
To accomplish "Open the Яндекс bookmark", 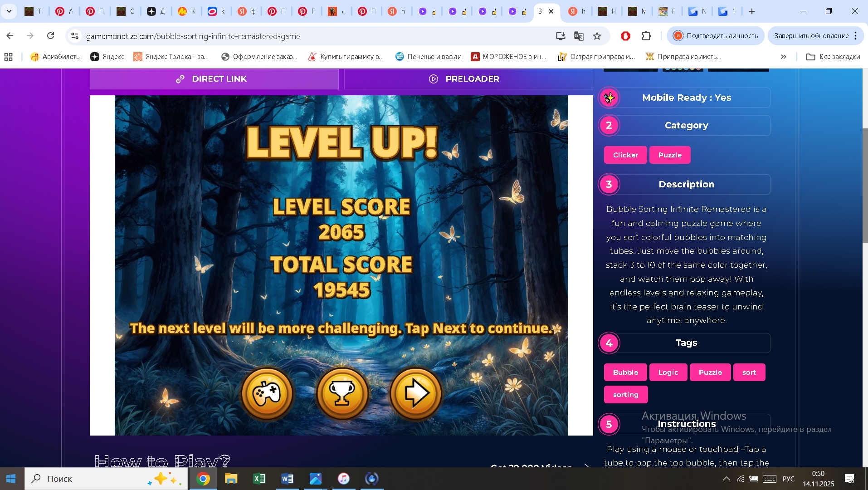I will 107,57.
